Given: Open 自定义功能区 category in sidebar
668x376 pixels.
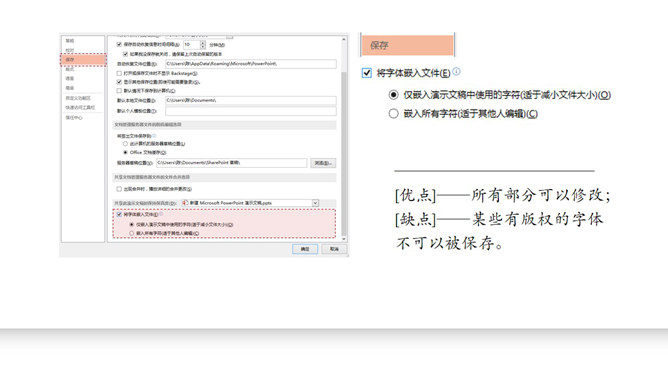Looking at the screenshot, I should [78, 98].
